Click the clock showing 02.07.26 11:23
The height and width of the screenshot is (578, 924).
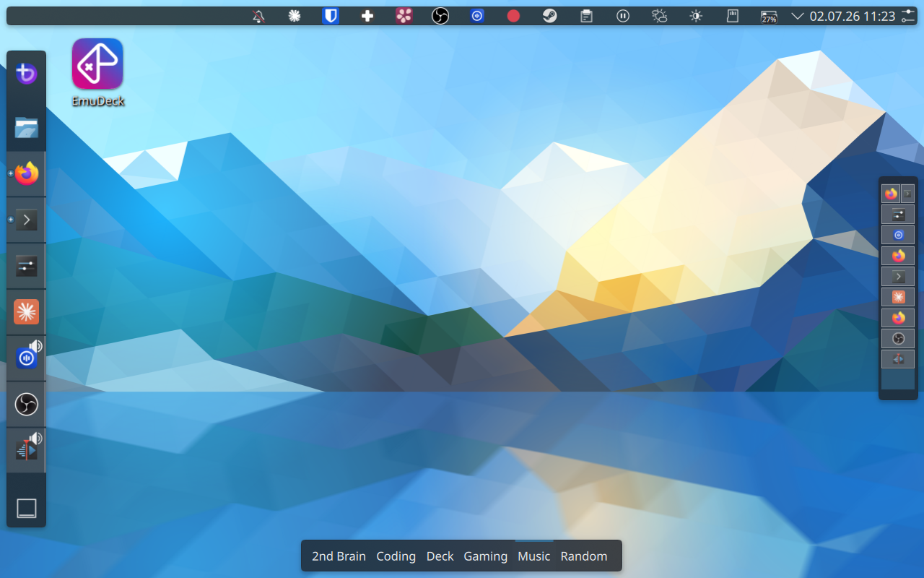click(853, 16)
